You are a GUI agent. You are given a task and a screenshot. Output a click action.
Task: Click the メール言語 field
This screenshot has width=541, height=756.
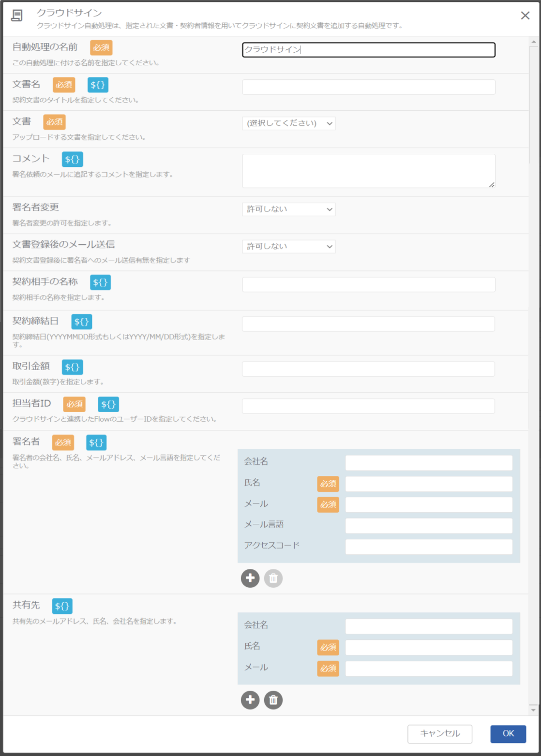(x=429, y=526)
